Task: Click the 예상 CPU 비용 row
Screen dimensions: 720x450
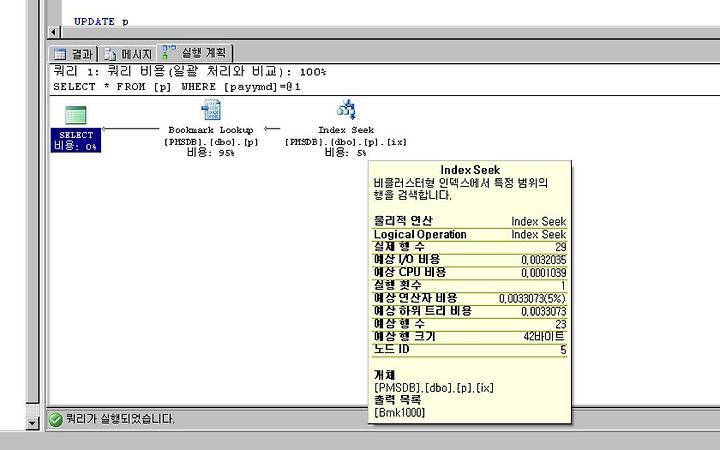Action: 470,273
